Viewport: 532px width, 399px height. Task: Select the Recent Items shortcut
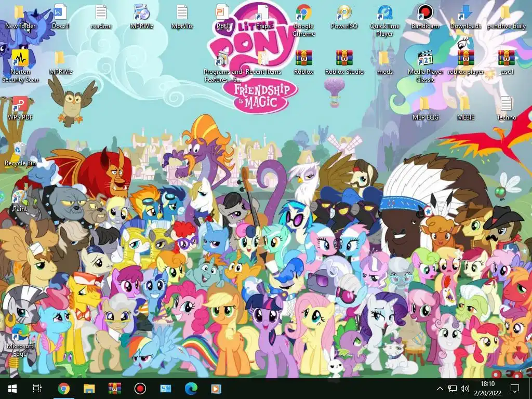pos(263,63)
